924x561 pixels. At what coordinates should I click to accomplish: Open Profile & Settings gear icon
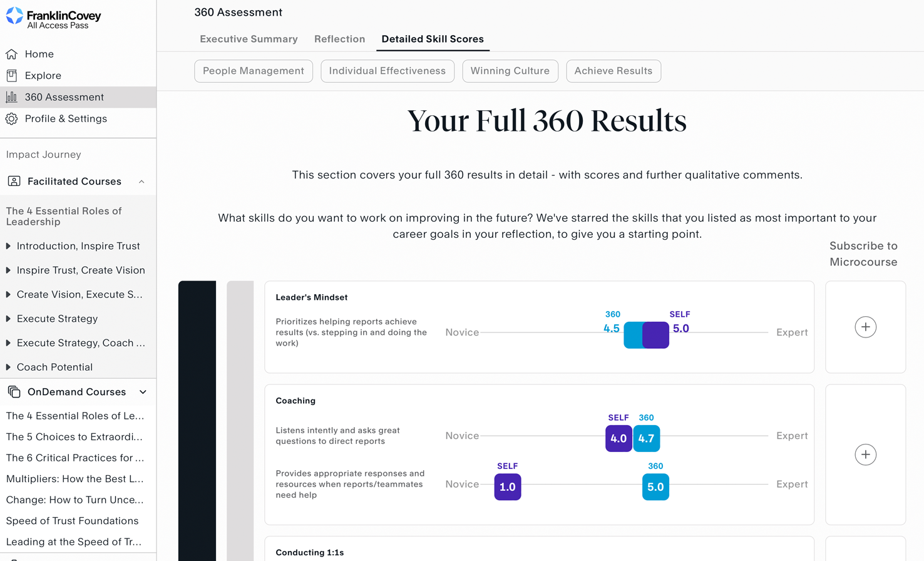pos(12,118)
